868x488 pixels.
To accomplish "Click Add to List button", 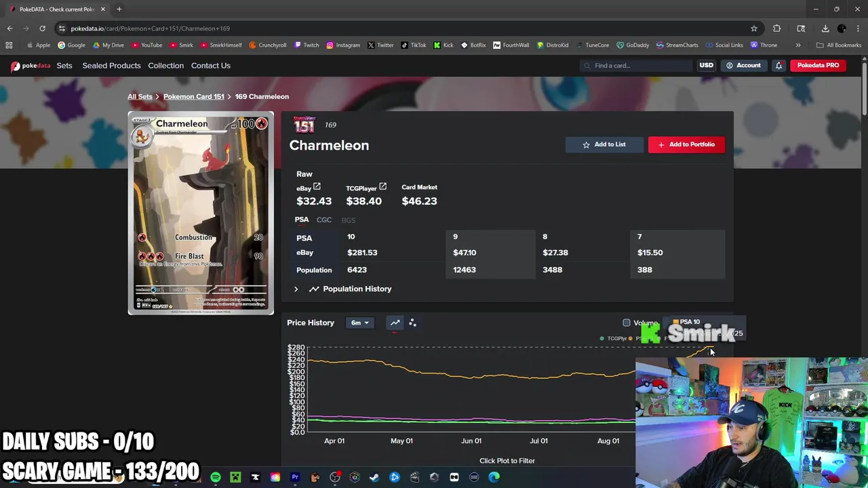I will tap(604, 144).
